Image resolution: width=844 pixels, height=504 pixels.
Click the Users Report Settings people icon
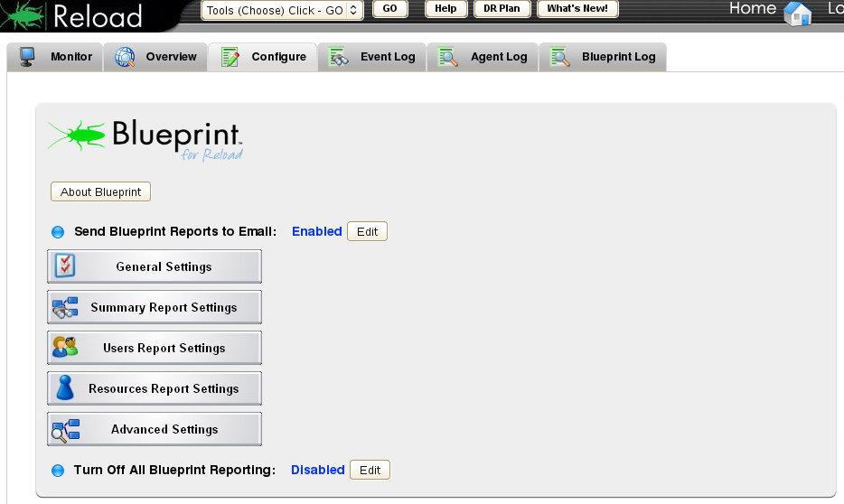(65, 348)
